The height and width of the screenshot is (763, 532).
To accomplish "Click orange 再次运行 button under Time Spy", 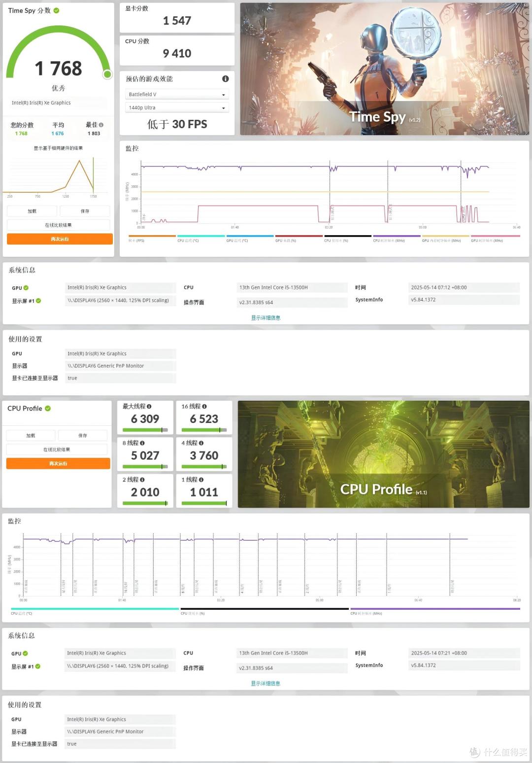I will point(60,239).
